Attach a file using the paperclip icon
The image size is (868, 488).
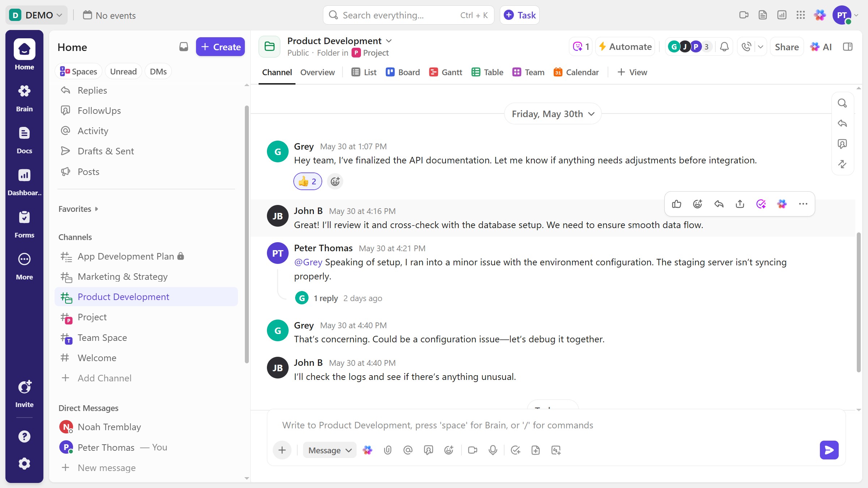click(x=387, y=450)
